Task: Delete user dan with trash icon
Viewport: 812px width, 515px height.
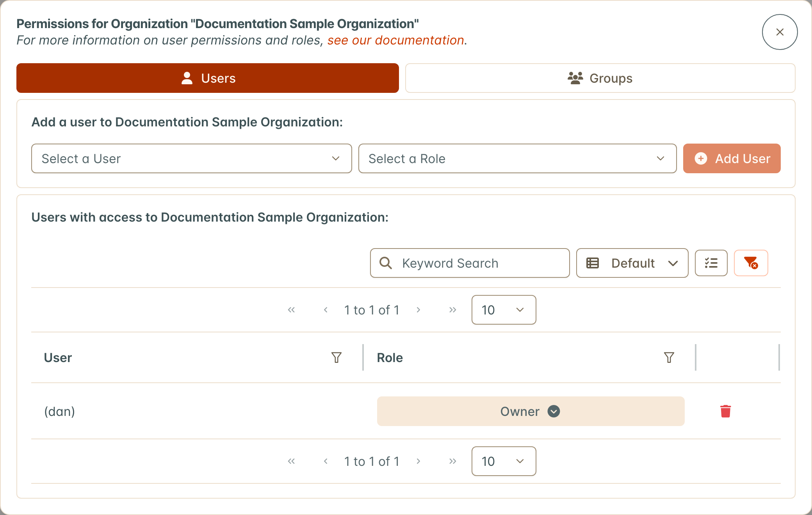Action: (725, 411)
